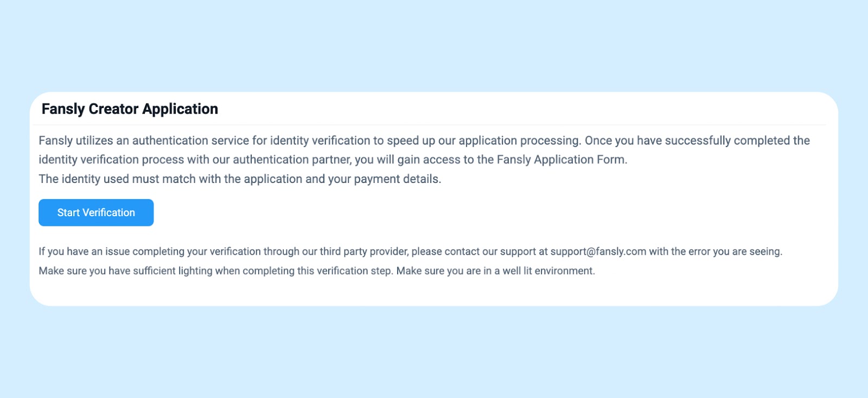
Task: Click the phrase 'well lit environment'
Action: coord(548,270)
